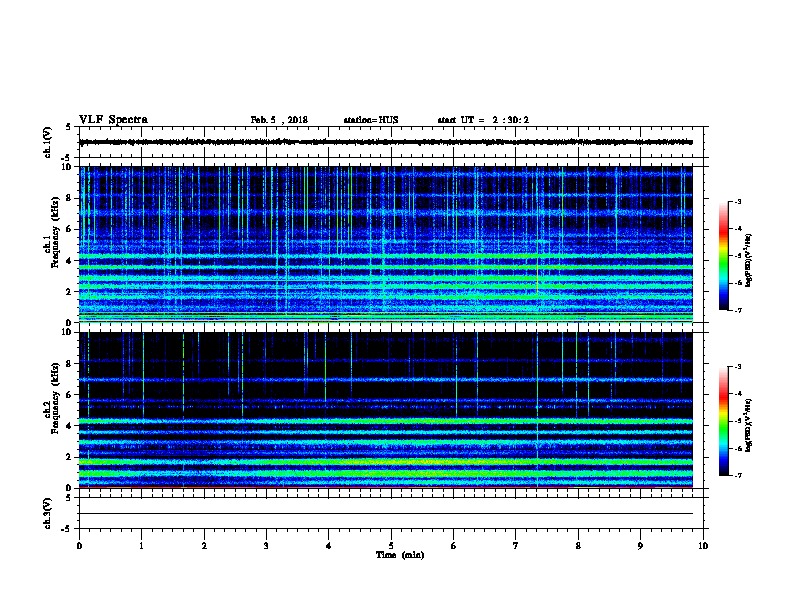The height and width of the screenshot is (612, 792).
Task: Click the "-7" label on ch.2 color bar
Action: coord(737,476)
